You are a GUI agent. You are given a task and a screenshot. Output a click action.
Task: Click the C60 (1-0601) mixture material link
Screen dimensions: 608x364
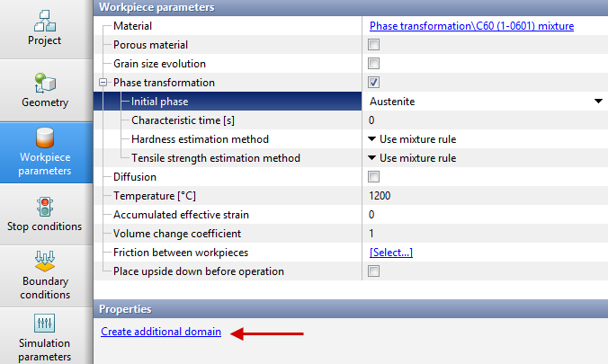point(470,26)
